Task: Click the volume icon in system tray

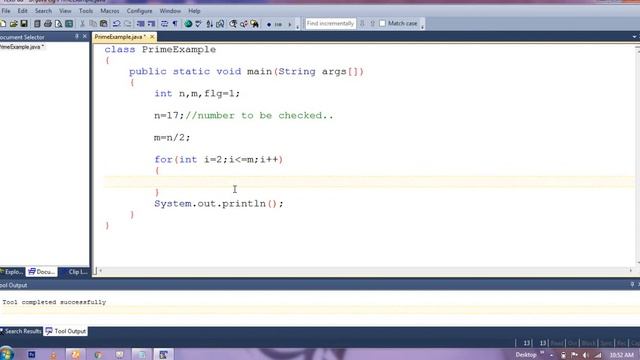Action: pyautogui.click(x=585, y=355)
